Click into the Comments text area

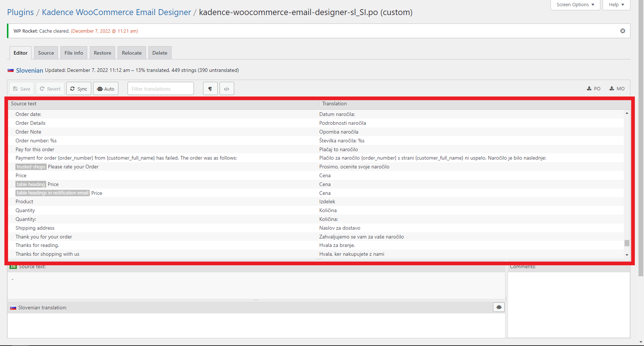[x=569, y=305]
